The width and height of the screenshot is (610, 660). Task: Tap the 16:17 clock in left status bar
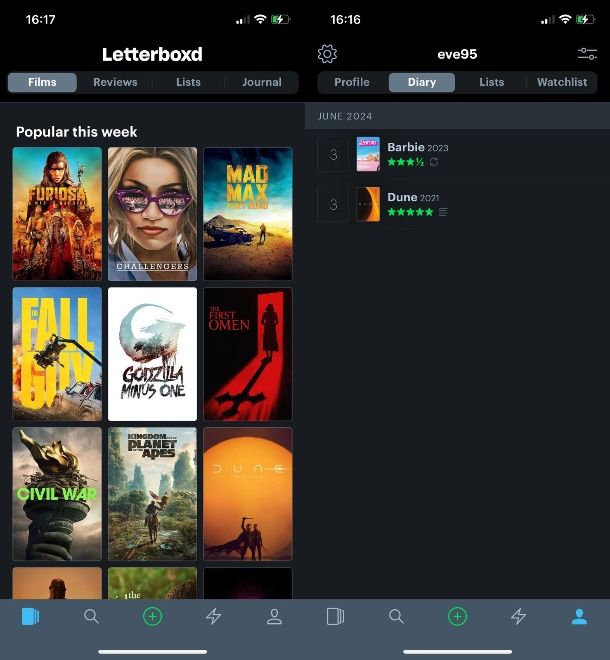(40, 19)
